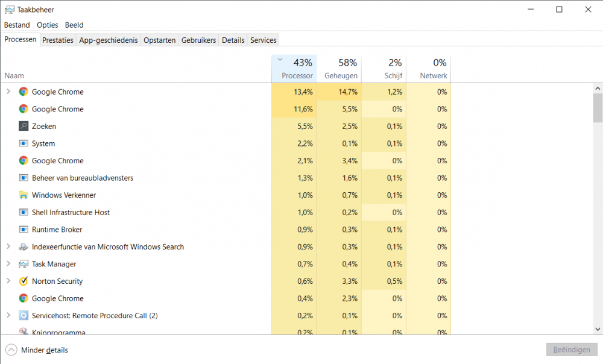Expand the first Google Chrome process group
The image size is (603, 364).
[8, 92]
